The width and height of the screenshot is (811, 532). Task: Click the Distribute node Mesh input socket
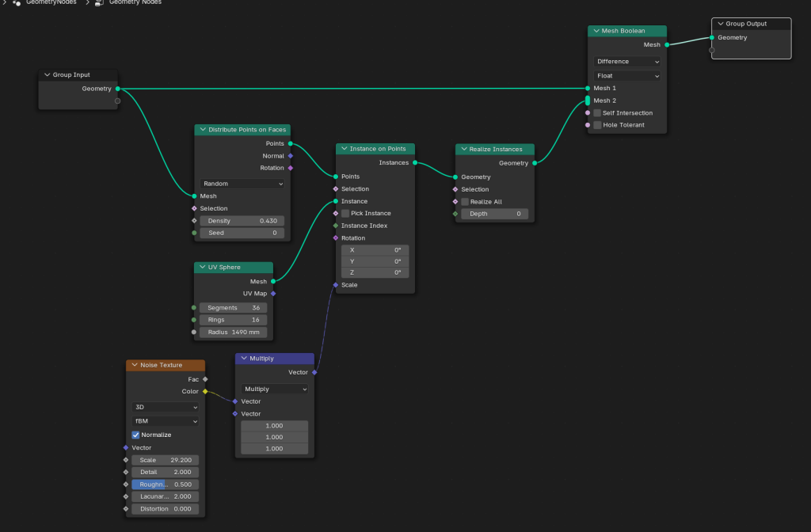[x=195, y=196]
